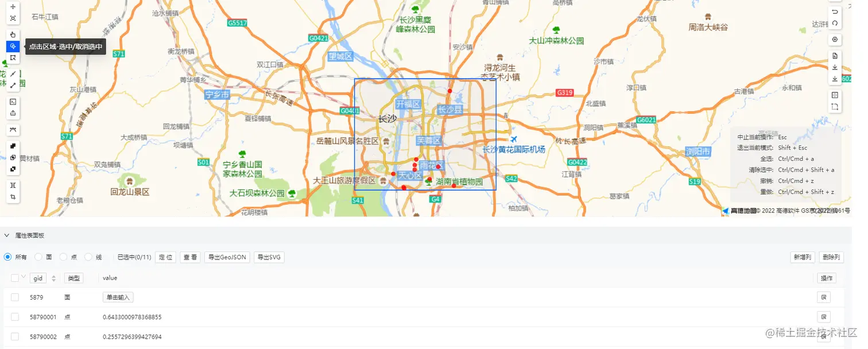This screenshot has height=349, width=868.
Task: Toggle the active click-region select tool
Action: point(13,46)
